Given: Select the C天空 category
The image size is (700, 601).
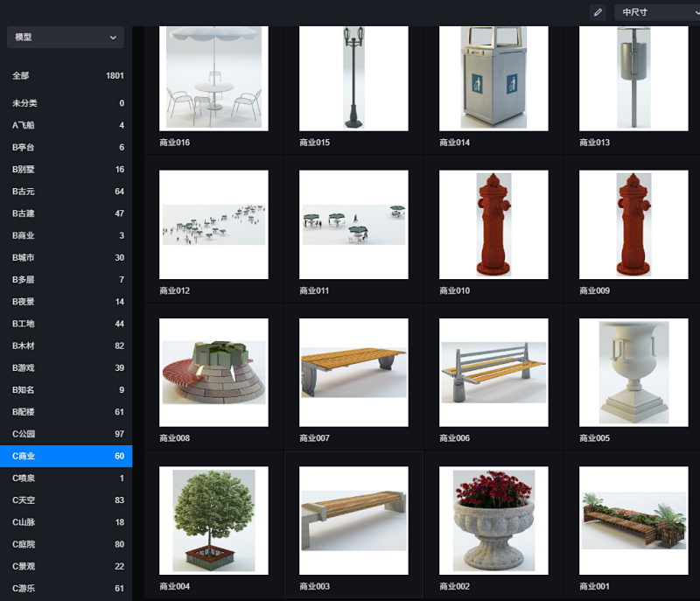Looking at the screenshot, I should [x=66, y=500].
